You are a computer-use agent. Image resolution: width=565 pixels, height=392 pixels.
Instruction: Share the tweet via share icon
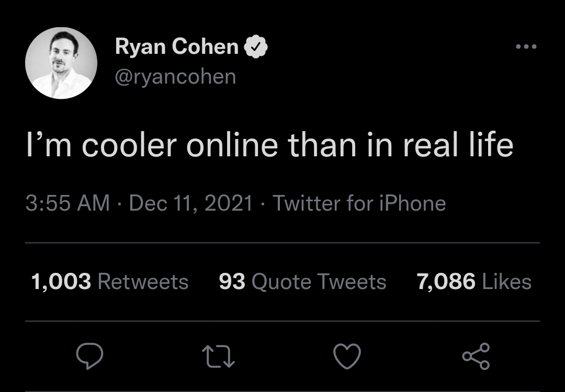476,356
